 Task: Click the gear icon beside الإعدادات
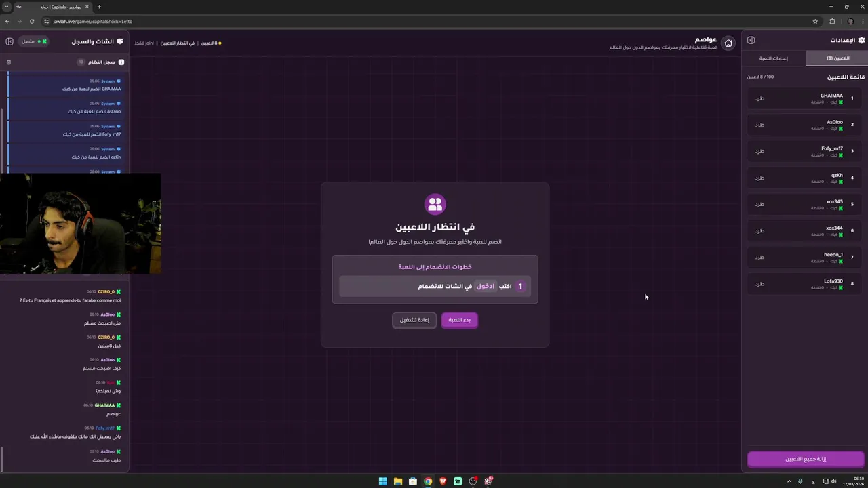click(861, 40)
